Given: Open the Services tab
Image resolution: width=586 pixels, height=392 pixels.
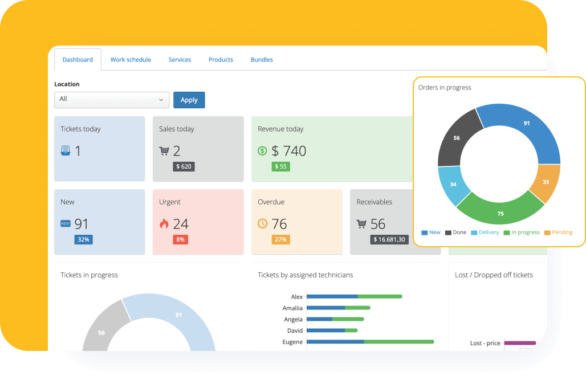Looking at the screenshot, I should 180,60.
